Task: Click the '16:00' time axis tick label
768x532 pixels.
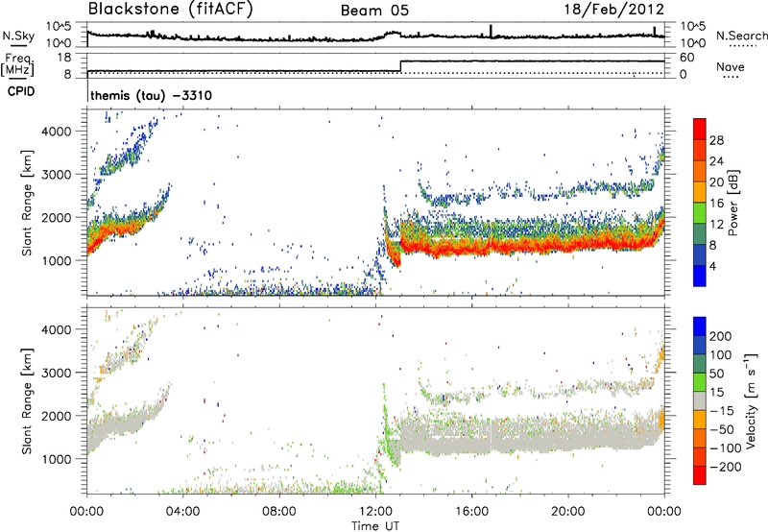Action: click(471, 512)
